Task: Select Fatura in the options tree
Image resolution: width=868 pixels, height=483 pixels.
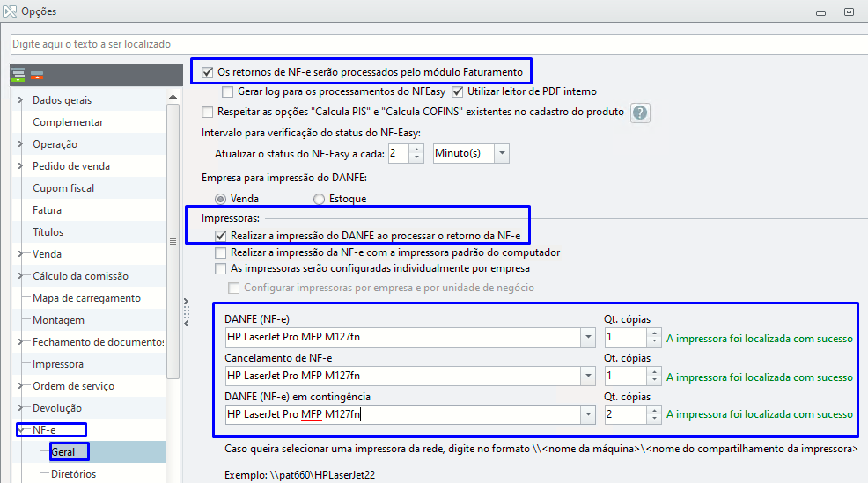Action: tap(47, 210)
